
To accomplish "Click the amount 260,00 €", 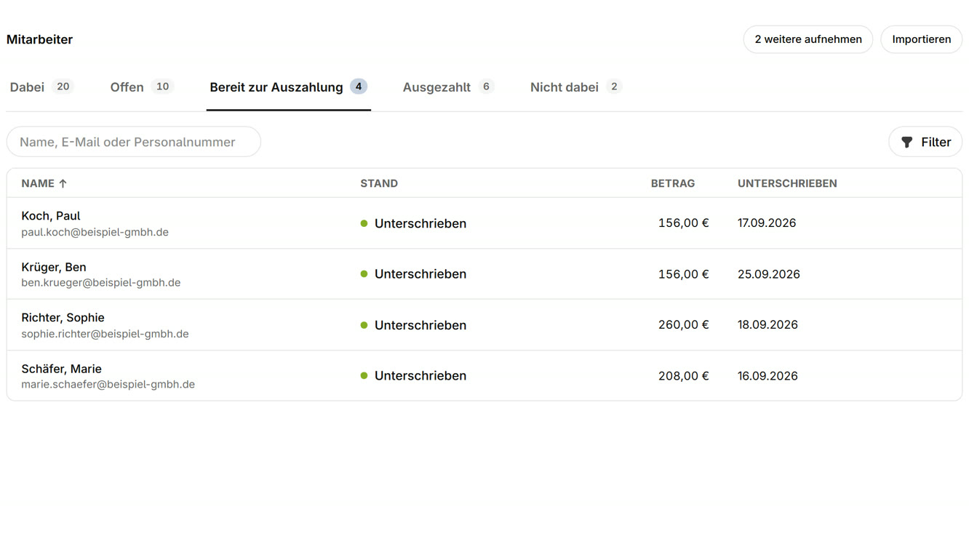I will coord(684,325).
